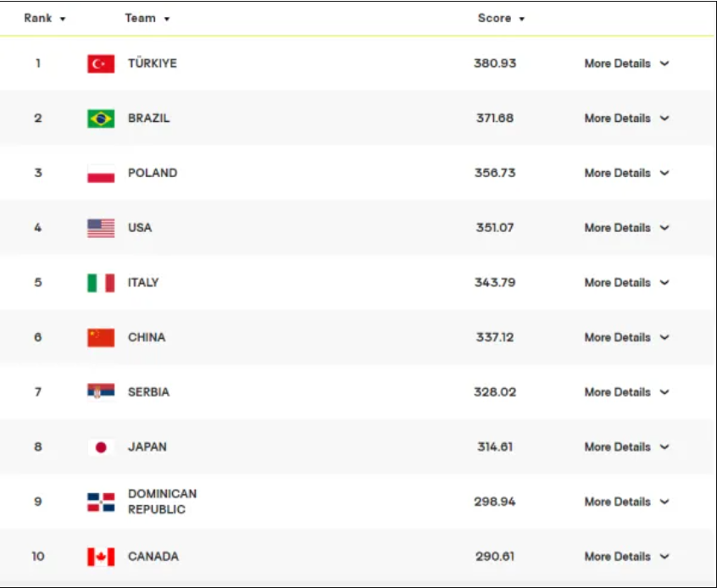Click the POLAND team name
The width and height of the screenshot is (717, 588).
click(153, 173)
